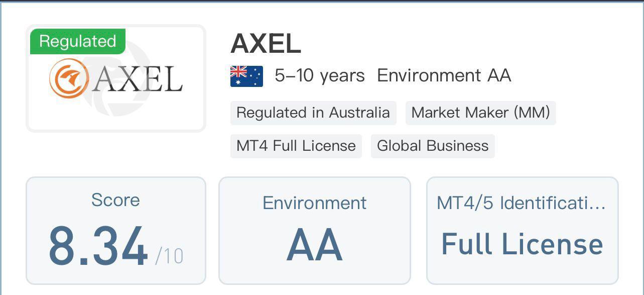Click the "Score" card heading

115,200
